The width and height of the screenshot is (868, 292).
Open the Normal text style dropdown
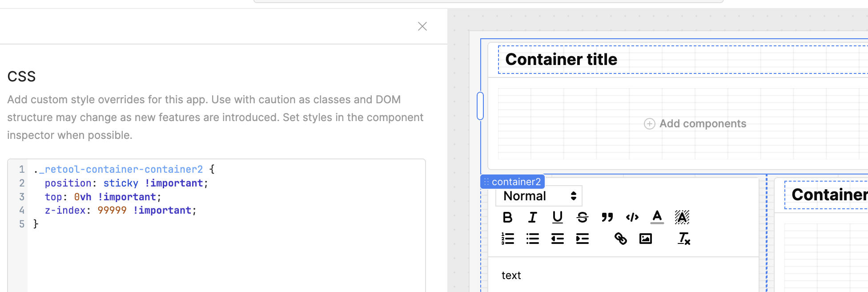point(539,196)
